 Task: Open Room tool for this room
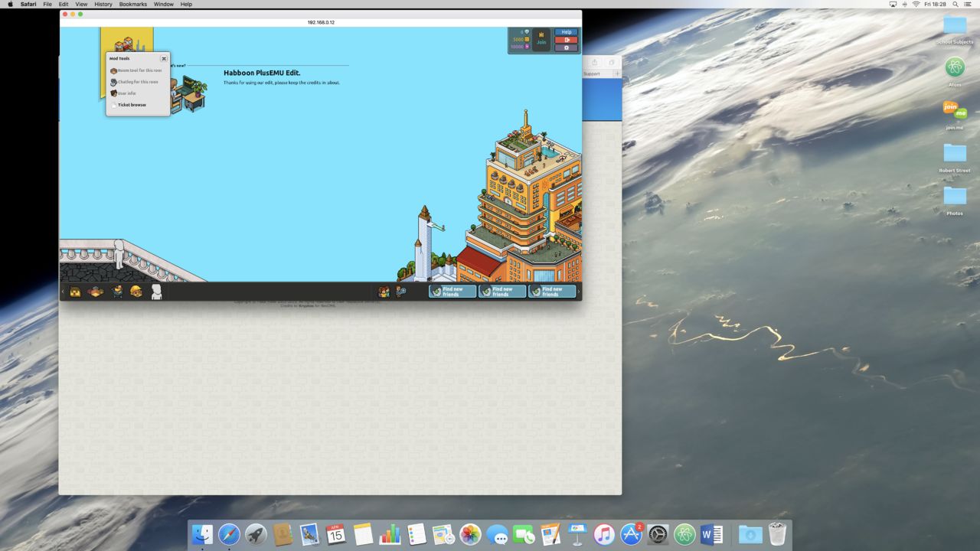[136, 70]
